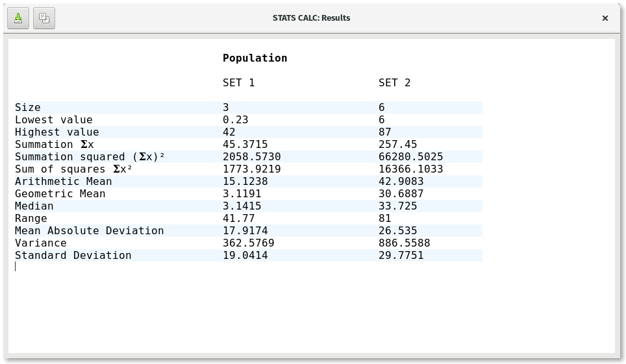The height and width of the screenshot is (364, 626).
Task: Select the 'Population' heading
Action: 255,58
